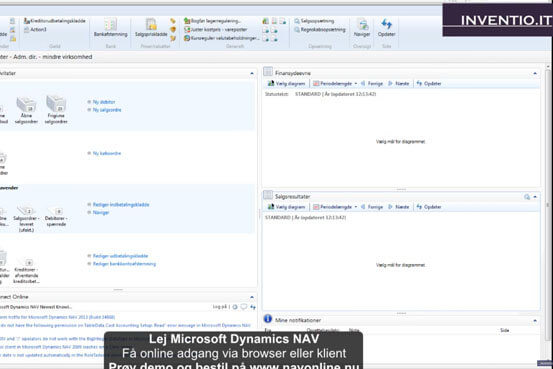Open Regnskabsopsætning setup
The image size is (553, 369).
320,30
